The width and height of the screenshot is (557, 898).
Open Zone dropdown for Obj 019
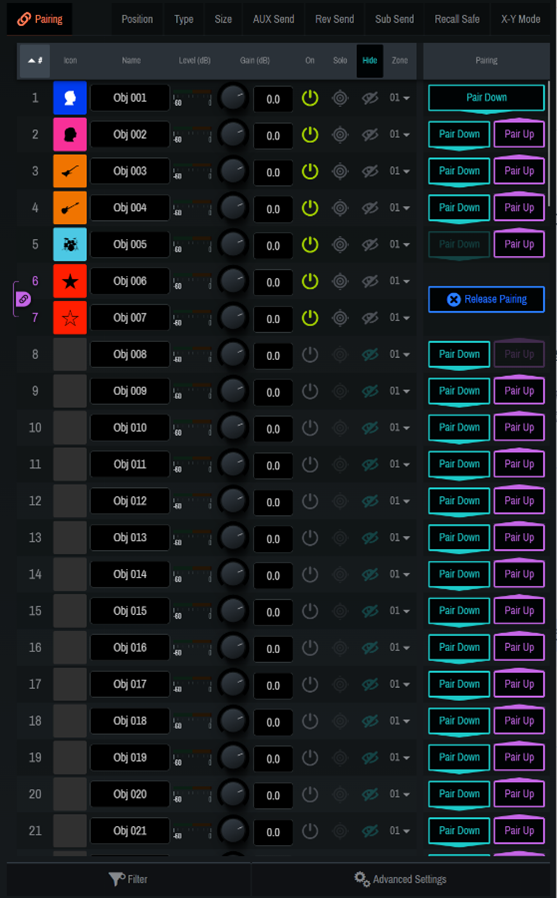coord(400,758)
